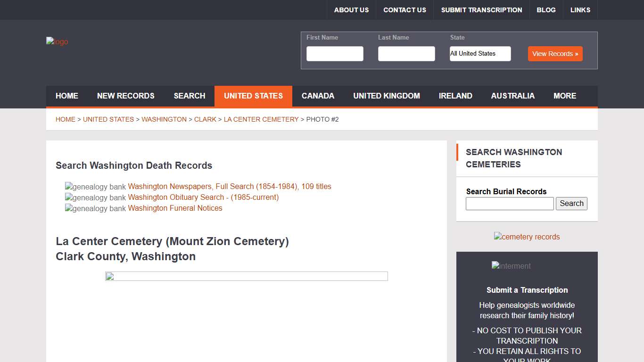
Task: Go to the Canada nav tab
Action: coord(318,96)
